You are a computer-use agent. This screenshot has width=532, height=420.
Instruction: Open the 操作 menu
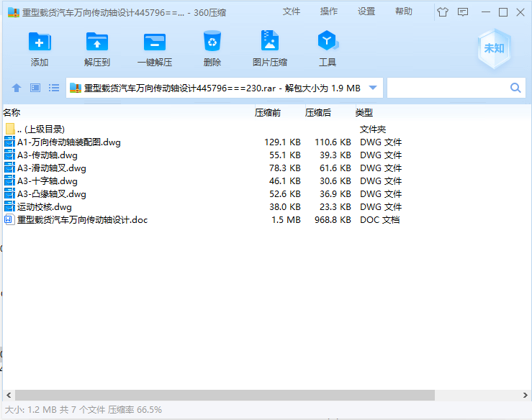click(x=329, y=12)
